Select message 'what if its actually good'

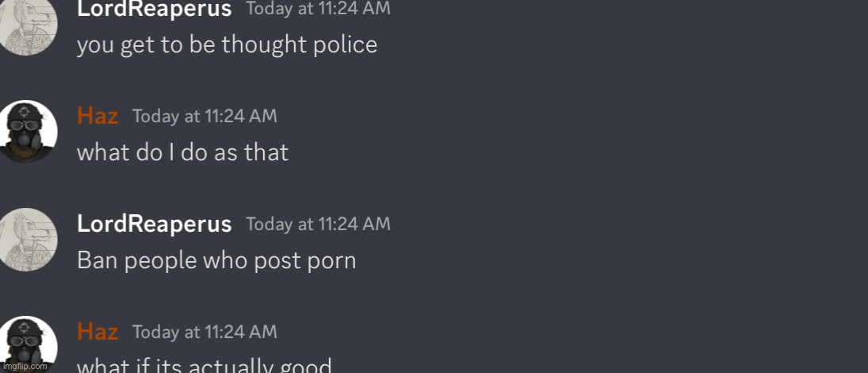click(205, 365)
